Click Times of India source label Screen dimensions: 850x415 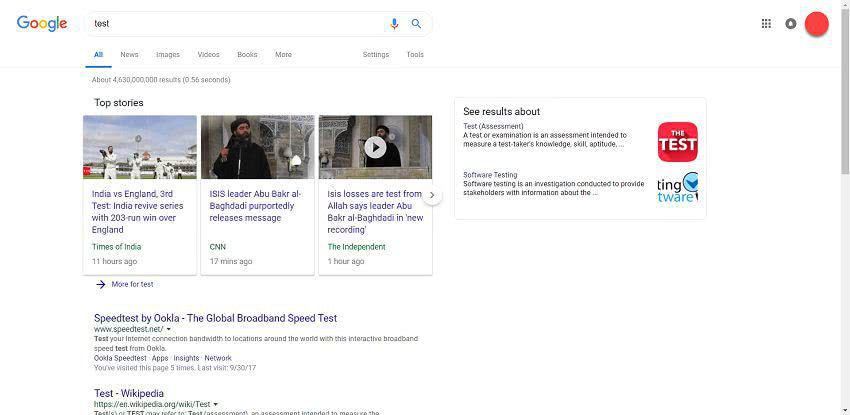(117, 247)
